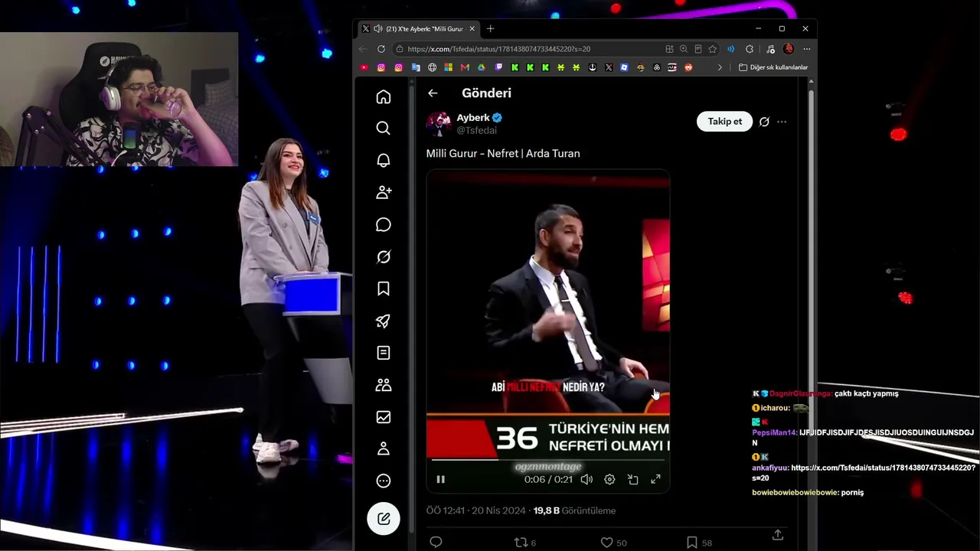Open the YouTube bookmark
Image resolution: width=980 pixels, height=551 pixels.
[364, 67]
